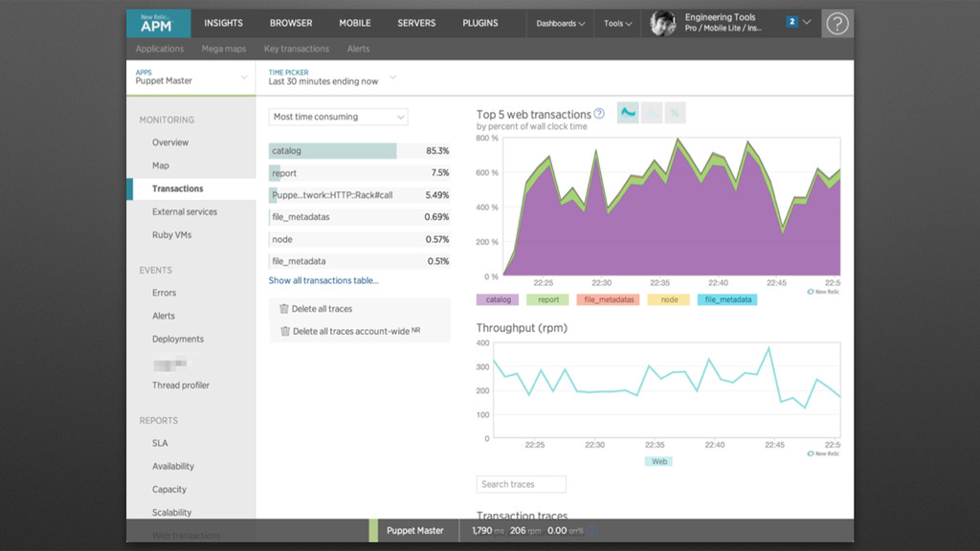Open the Time Picker dropdown
Screen dimensions: 980x551
tap(332, 77)
